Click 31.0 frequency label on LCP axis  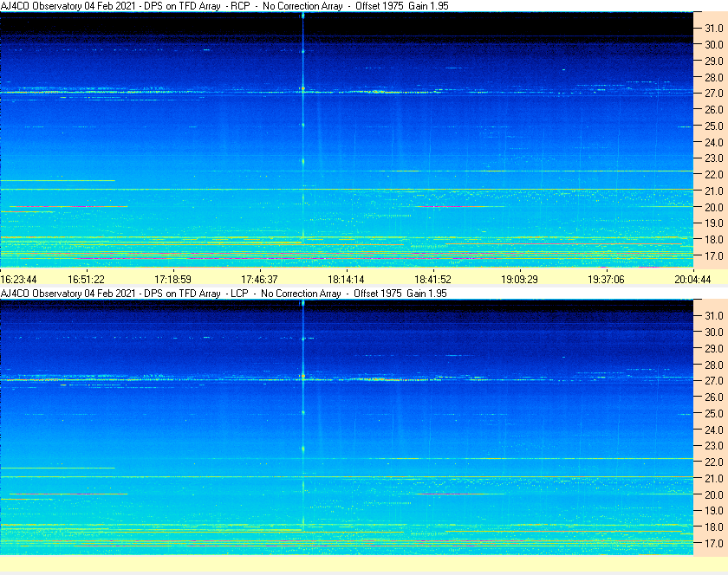[x=714, y=315]
